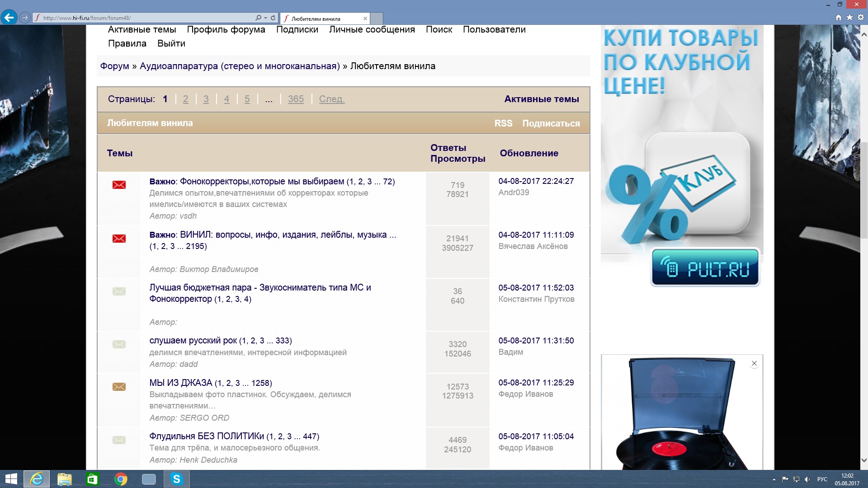Click the Подписаться link
The image size is (868, 488).
[551, 123]
